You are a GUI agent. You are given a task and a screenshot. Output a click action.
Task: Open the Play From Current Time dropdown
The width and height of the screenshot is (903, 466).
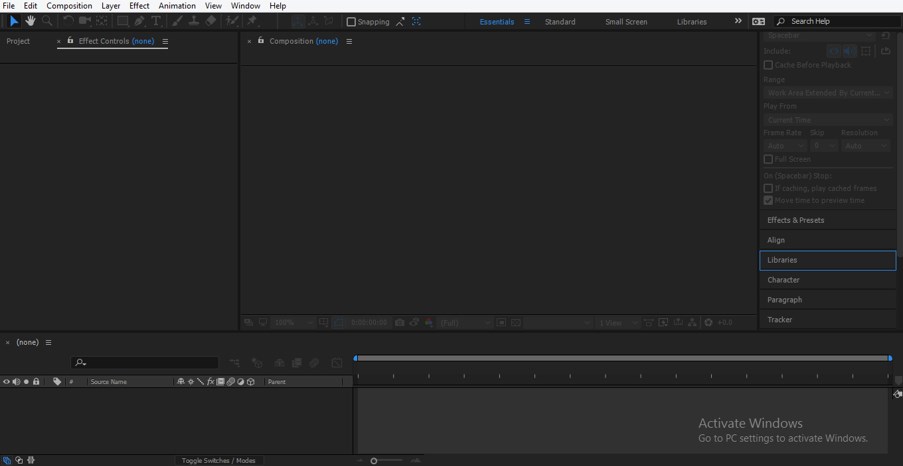pyautogui.click(x=828, y=120)
